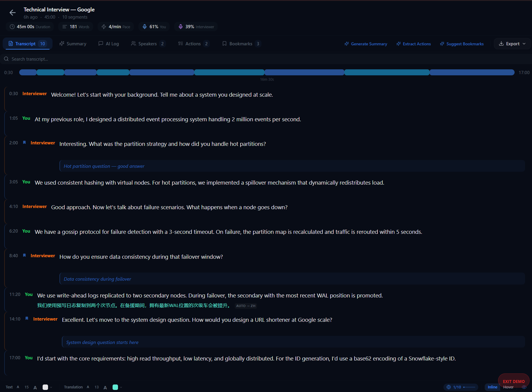532x392 pixels.
Task: Open the AI Log tab
Action: [x=109, y=44]
